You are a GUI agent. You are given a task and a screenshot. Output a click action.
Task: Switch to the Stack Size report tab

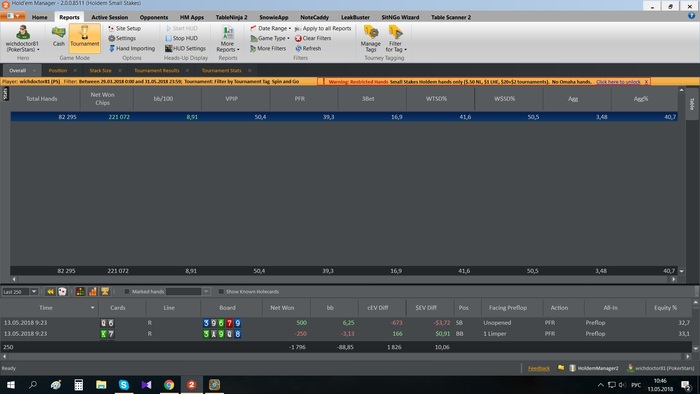(x=100, y=71)
